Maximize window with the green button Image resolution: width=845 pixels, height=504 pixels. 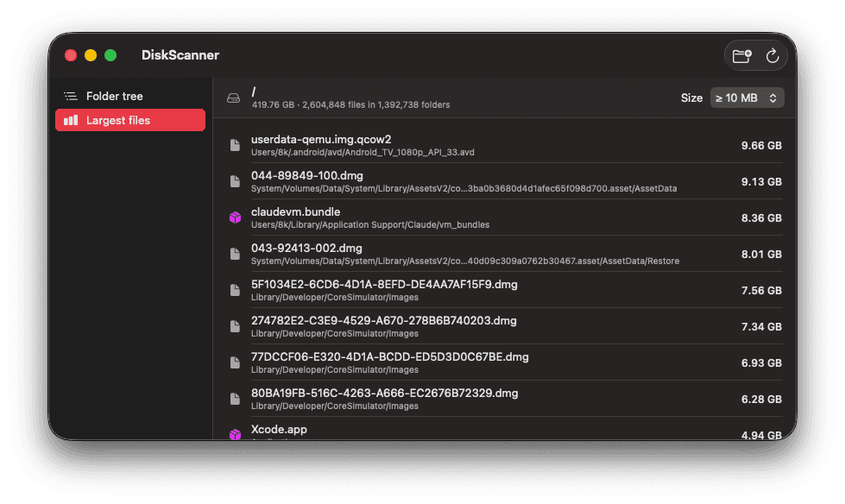click(110, 55)
